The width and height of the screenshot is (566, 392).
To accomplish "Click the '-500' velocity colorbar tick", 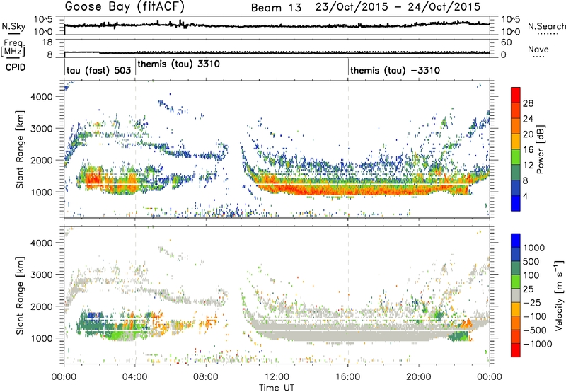I will click(x=535, y=330).
